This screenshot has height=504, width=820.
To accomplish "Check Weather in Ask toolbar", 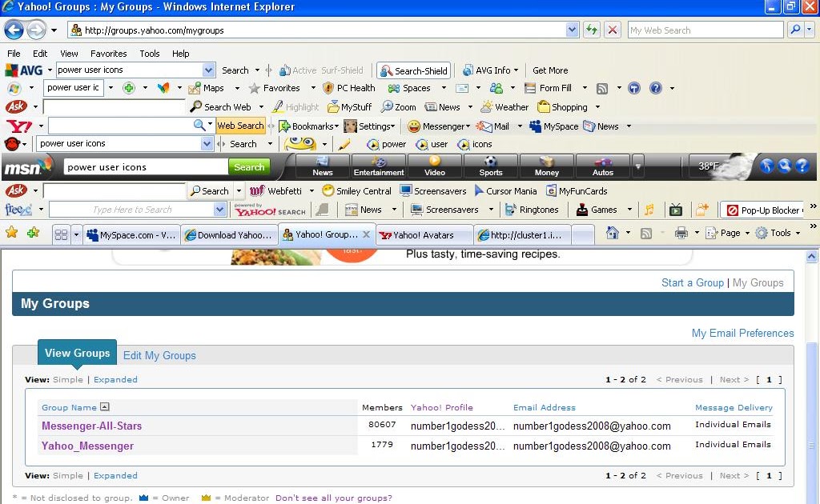I will coord(504,107).
